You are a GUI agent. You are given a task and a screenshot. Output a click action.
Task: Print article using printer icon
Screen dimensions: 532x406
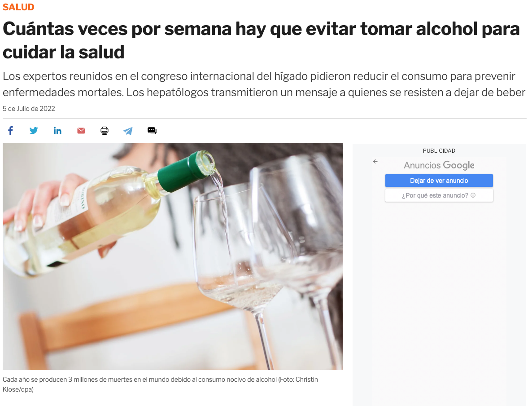[x=105, y=130]
